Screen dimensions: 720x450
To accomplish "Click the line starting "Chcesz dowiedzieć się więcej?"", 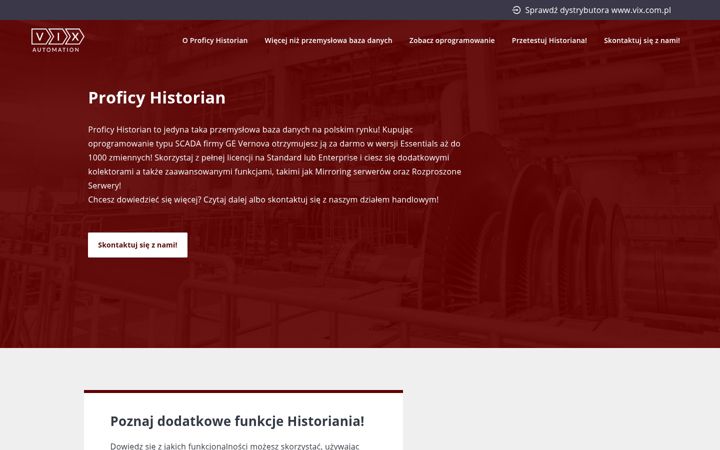I will coord(263,200).
